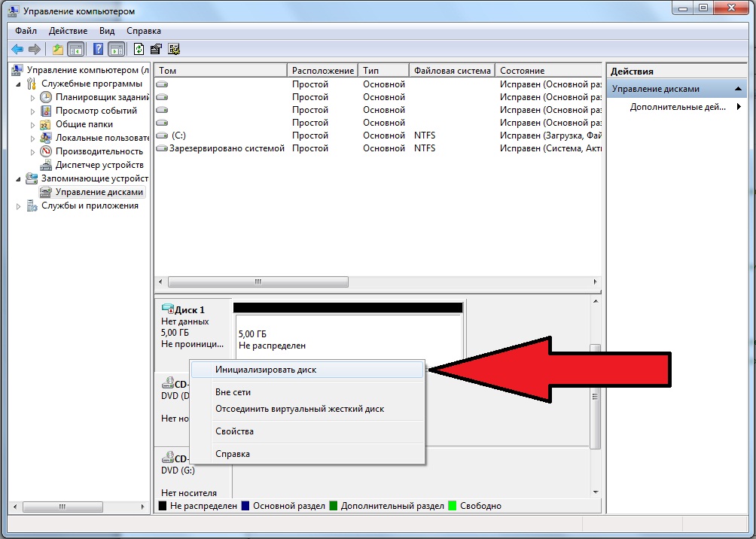Expand the Общие папки node
756x539 pixels.
pyautogui.click(x=32, y=125)
